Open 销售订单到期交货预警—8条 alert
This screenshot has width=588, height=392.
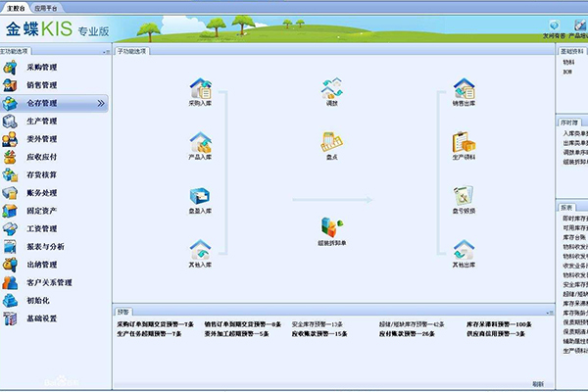coord(243,324)
